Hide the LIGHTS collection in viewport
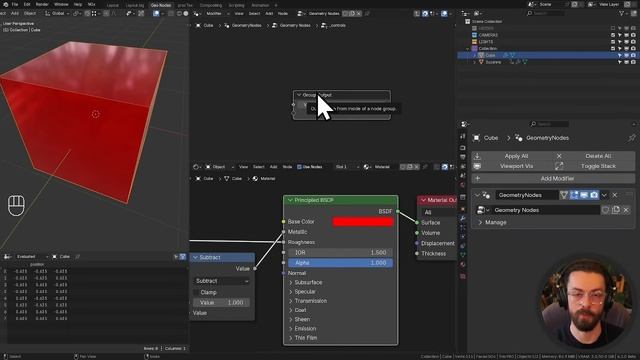This screenshot has height=360, width=640. [x=627, y=42]
